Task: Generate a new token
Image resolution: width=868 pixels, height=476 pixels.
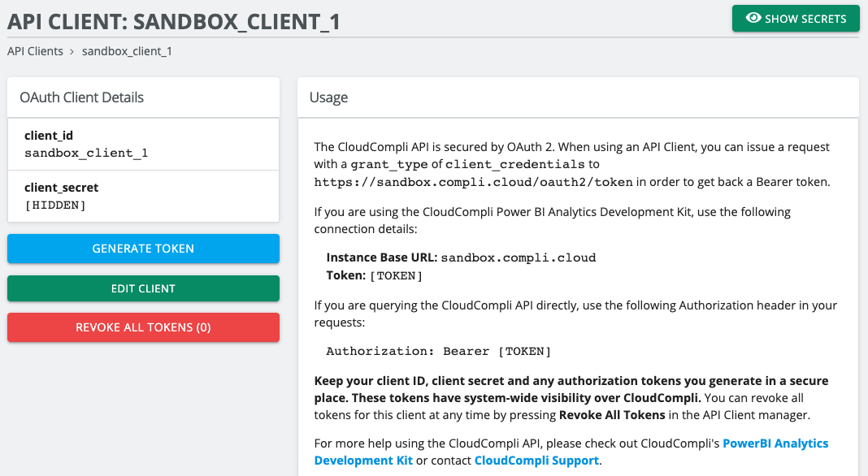Action: click(143, 249)
